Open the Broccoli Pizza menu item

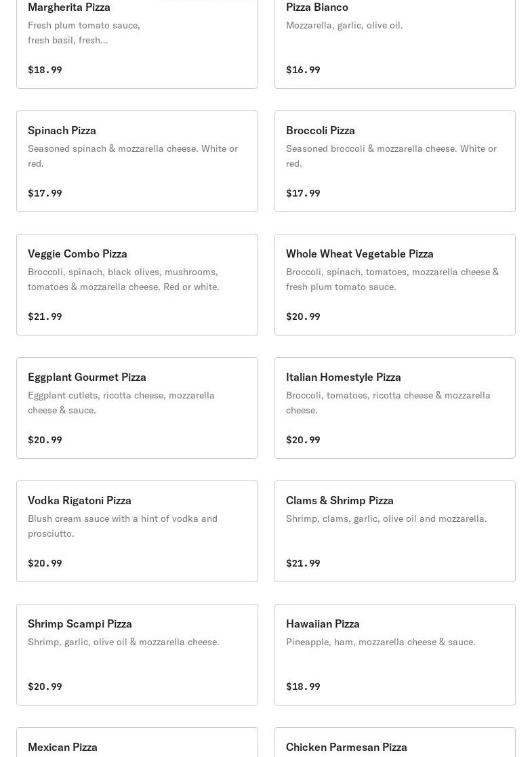coord(394,161)
